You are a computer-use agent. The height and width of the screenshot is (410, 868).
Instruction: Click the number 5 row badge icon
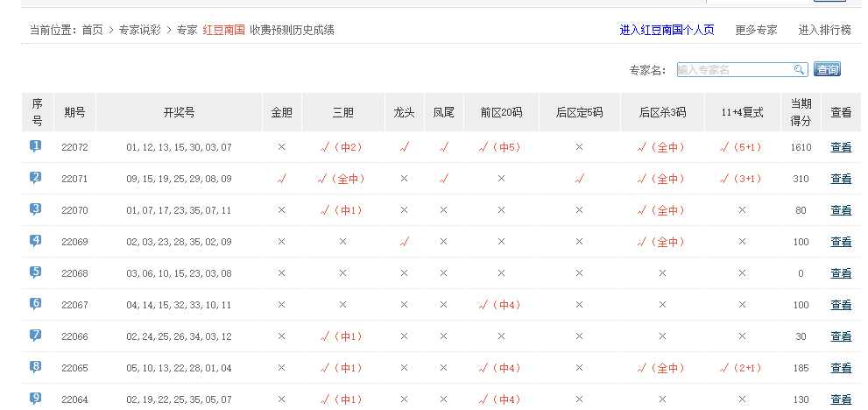click(x=36, y=272)
